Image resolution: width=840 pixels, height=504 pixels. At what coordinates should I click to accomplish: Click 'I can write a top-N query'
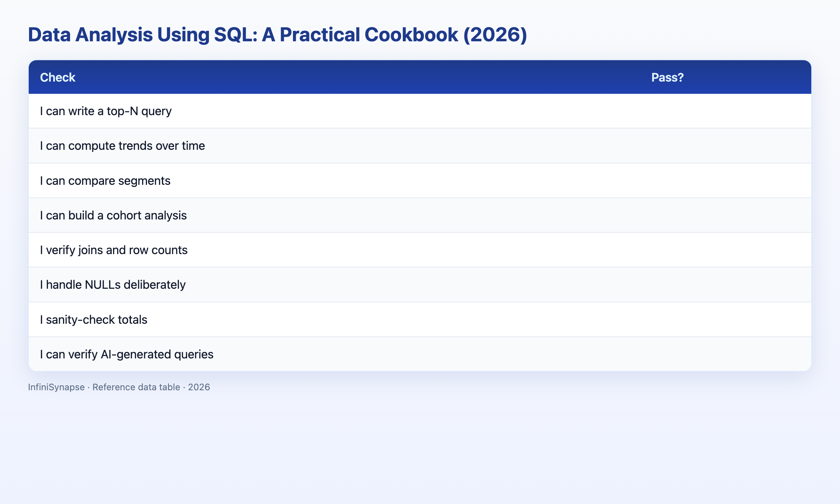point(106,111)
